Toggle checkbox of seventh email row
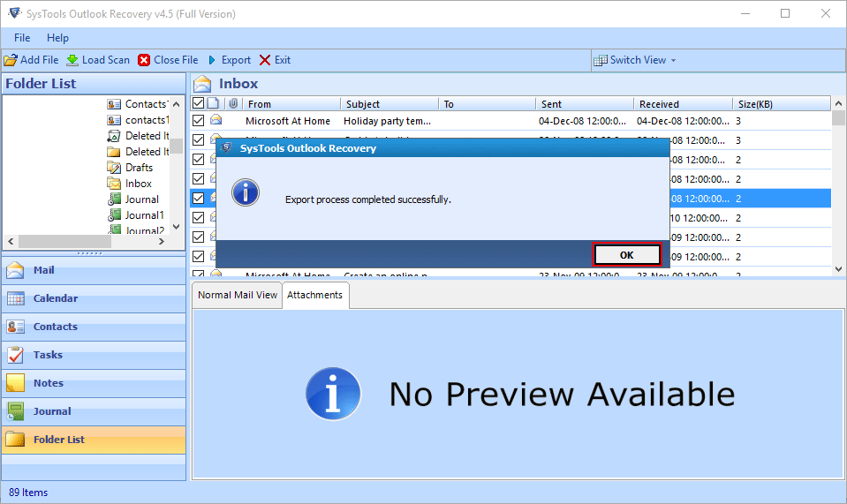The height and width of the screenshot is (504, 847). point(198,237)
